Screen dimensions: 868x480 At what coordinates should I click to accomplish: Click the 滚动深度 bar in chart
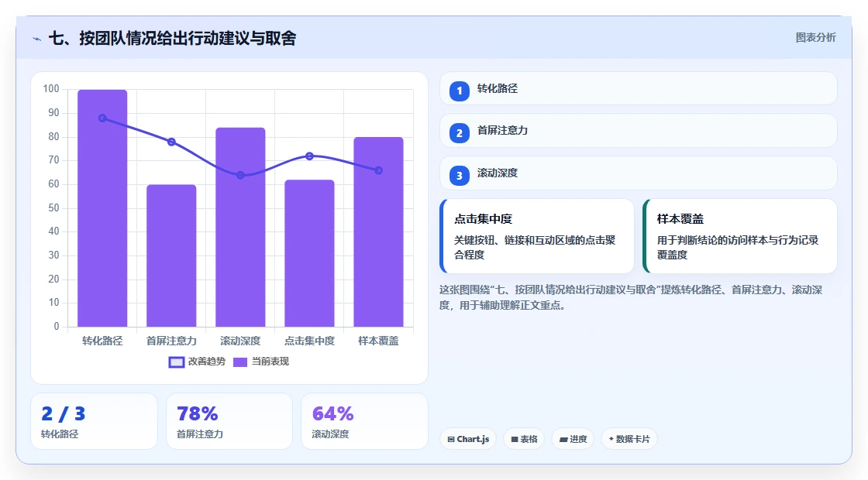pos(240,228)
